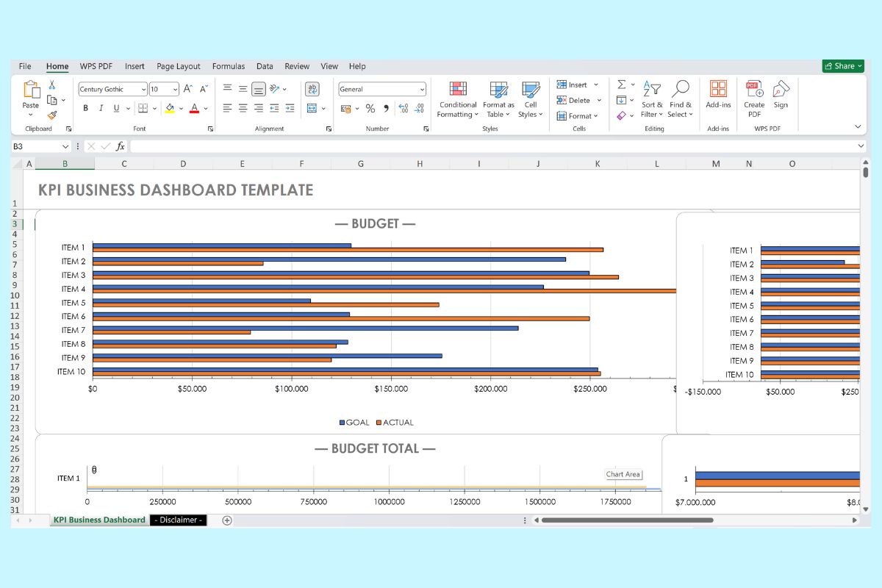882x588 pixels.
Task: Switch to the Page Layout tab
Action: click(x=179, y=66)
